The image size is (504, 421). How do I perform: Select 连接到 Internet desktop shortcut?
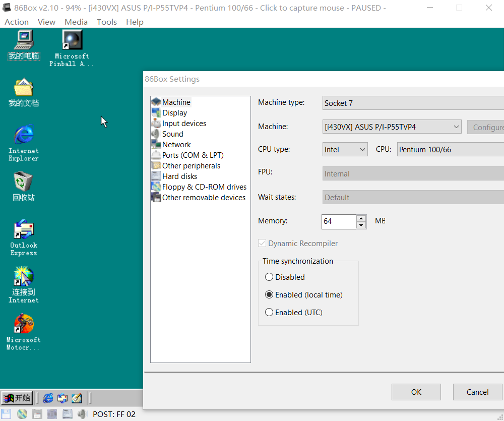click(x=24, y=285)
